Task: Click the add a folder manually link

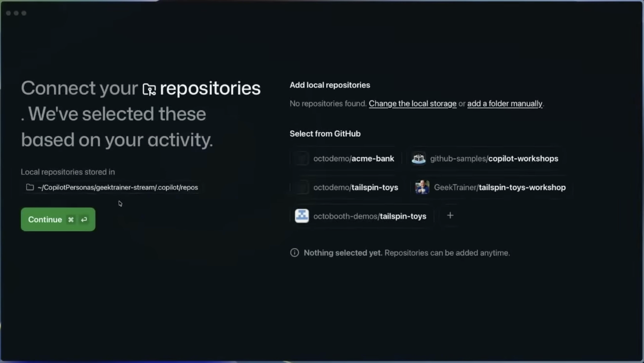Action: [505, 103]
